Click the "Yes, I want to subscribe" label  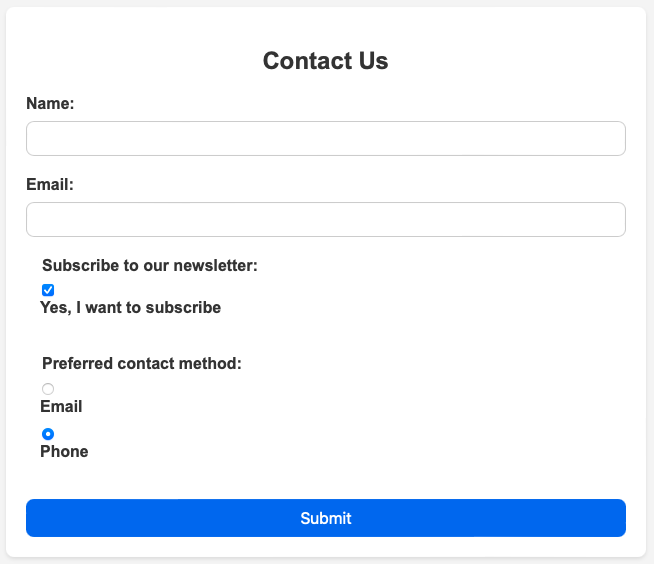130,308
